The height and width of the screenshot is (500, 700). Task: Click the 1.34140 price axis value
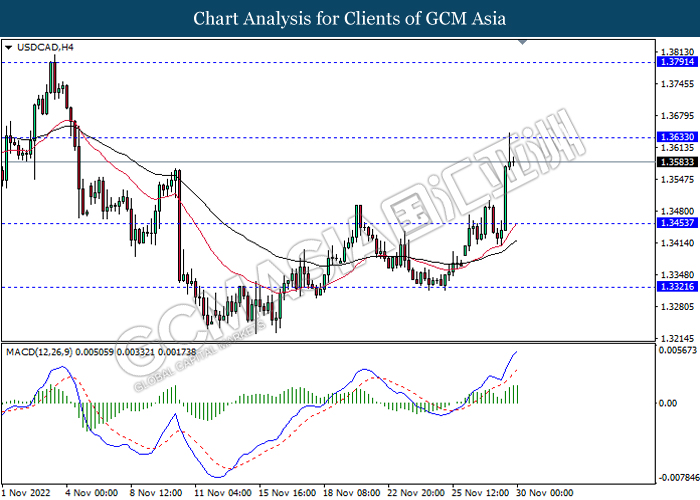tap(678, 243)
